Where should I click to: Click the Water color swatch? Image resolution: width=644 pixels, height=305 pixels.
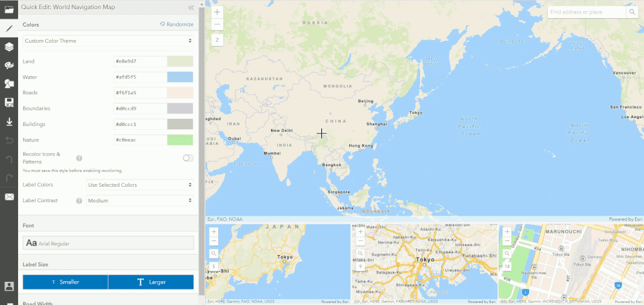(180, 77)
